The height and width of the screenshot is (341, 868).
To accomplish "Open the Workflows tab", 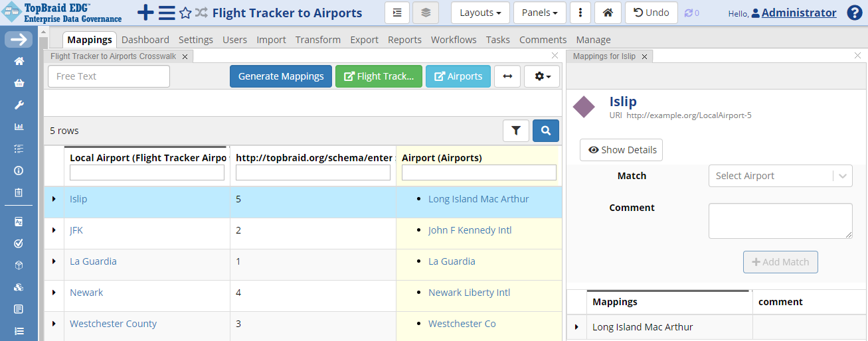I will click(x=454, y=40).
